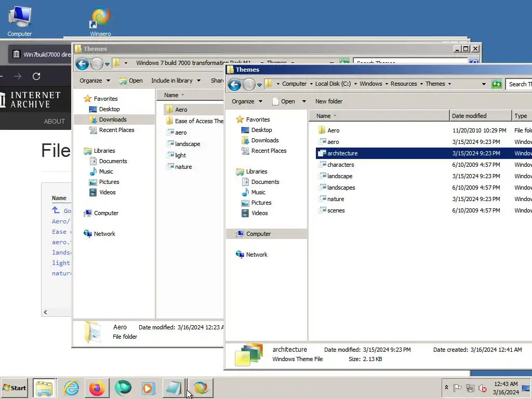Sort by Date modified column
The image size is (532, 399).
click(x=481, y=116)
